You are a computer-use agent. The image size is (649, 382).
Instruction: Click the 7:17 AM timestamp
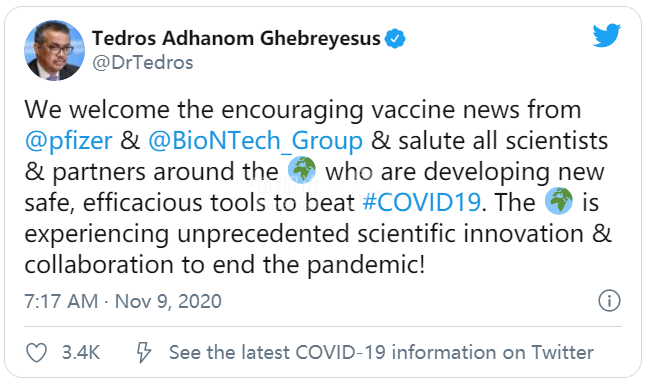[61, 301]
